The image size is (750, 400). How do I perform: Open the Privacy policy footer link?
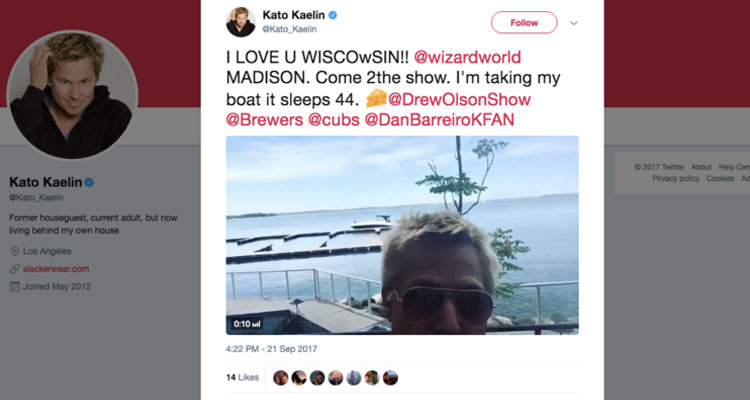tap(676, 178)
